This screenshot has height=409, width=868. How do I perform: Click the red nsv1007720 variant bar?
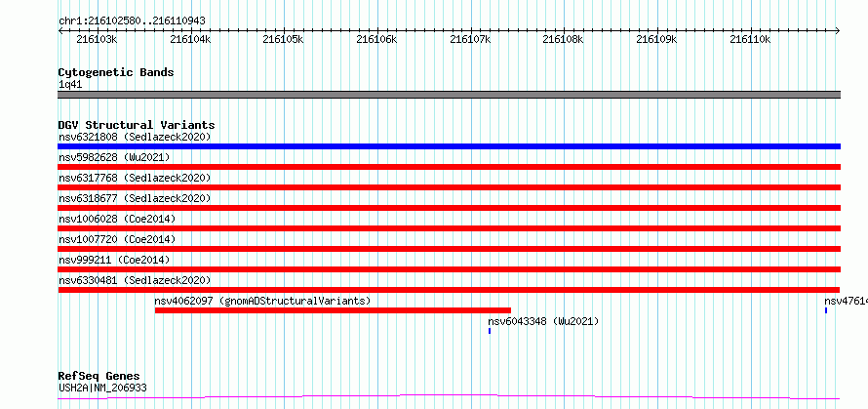[x=449, y=249]
